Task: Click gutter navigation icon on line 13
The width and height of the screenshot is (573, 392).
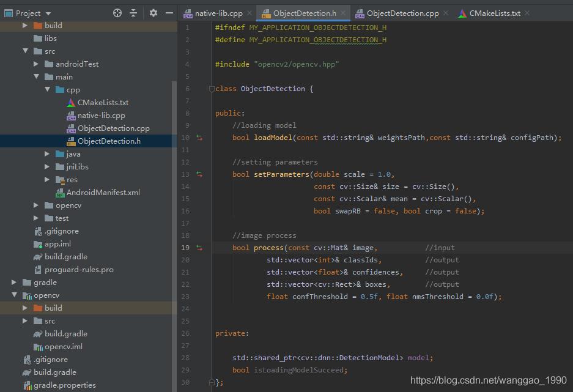Action: tap(199, 174)
